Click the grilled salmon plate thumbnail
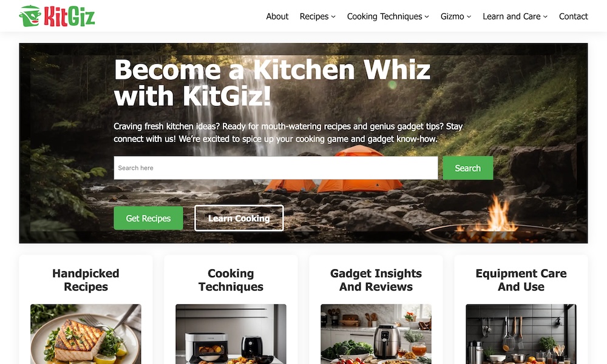The width and height of the screenshot is (607, 364). [x=86, y=334]
